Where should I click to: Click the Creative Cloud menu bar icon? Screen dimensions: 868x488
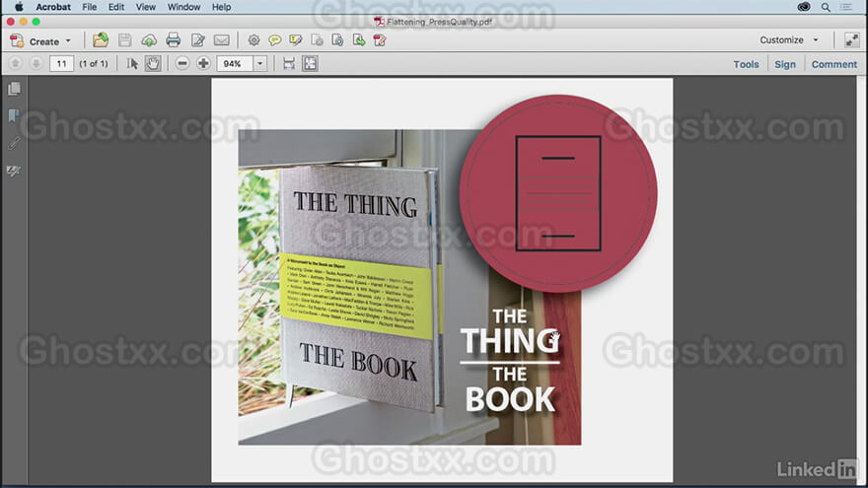pyautogui.click(x=804, y=7)
